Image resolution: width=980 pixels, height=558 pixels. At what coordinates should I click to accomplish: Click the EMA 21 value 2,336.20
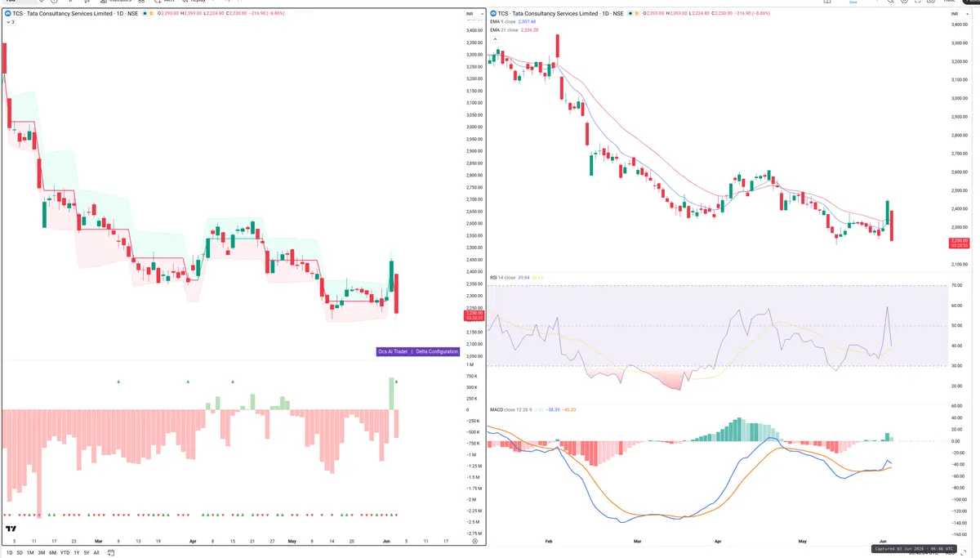click(529, 29)
